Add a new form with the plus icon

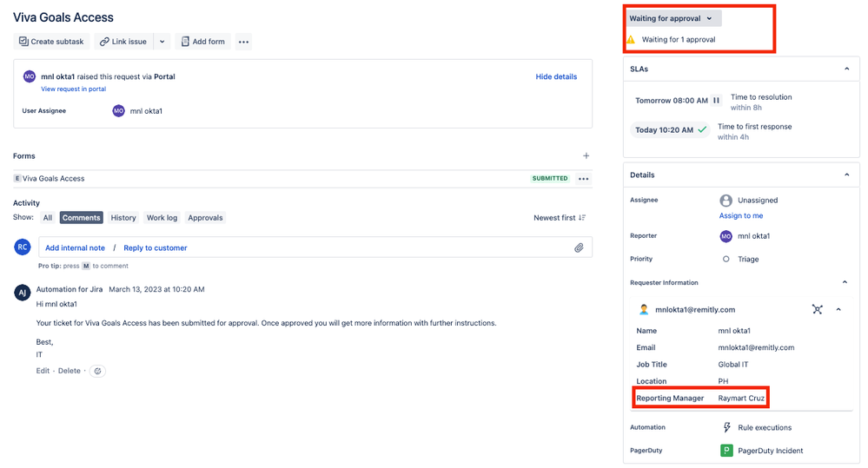(x=586, y=156)
